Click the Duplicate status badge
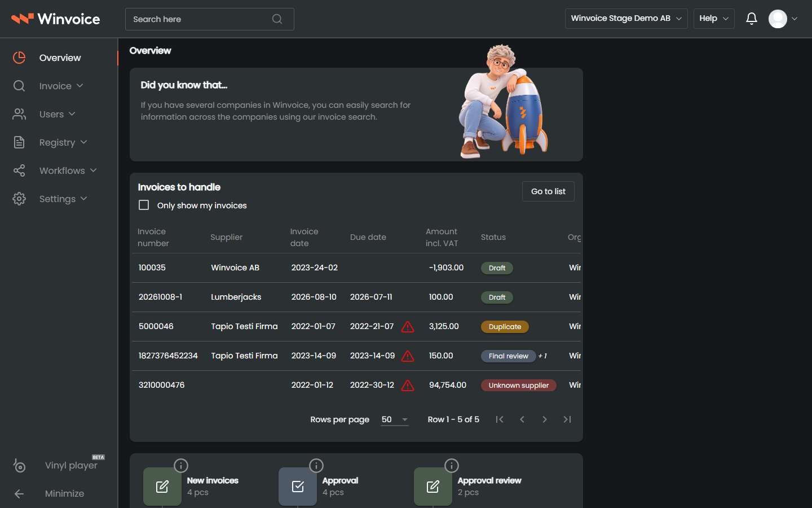This screenshot has width=812, height=508. [505, 327]
